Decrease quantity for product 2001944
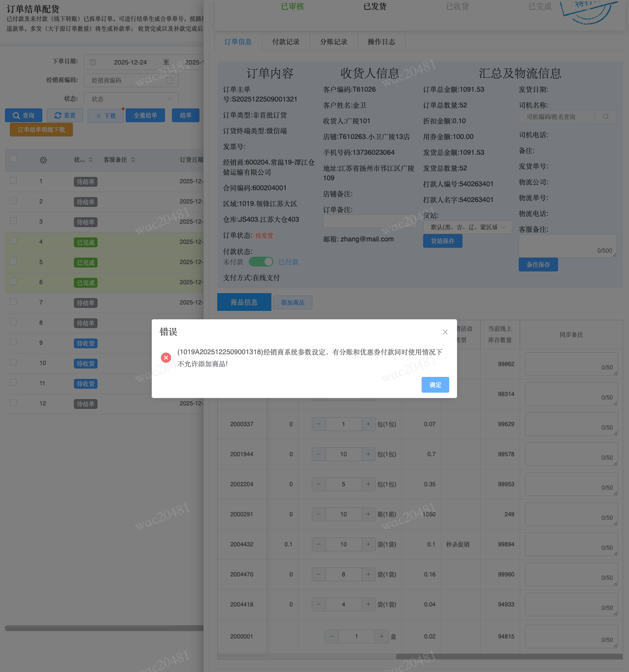The image size is (629, 672). (319, 454)
